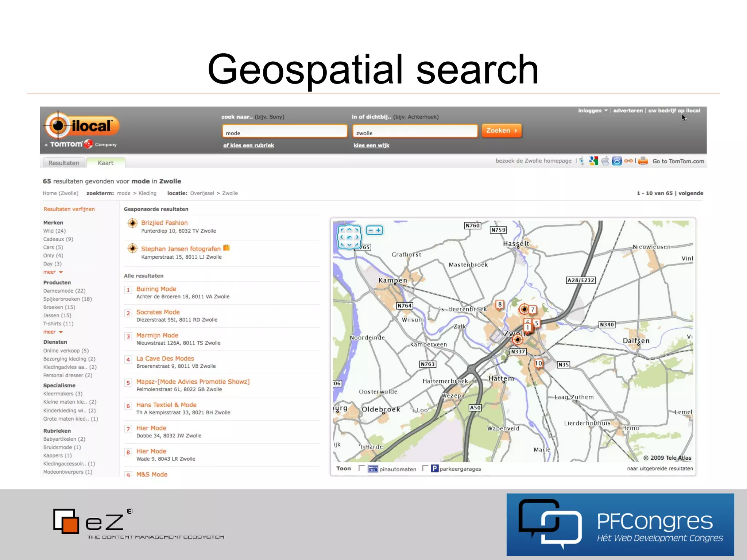Image resolution: width=747 pixels, height=560 pixels.
Task: Open Hier Mode result at Wade 9
Action: coord(151,451)
